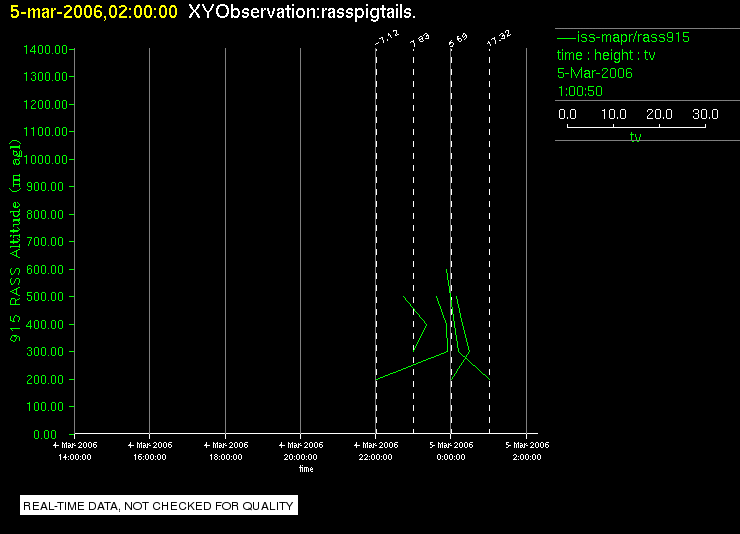Click the x-axis label '4-Mar-2006 22:00:00'
The width and height of the screenshot is (740, 534).
(376, 451)
